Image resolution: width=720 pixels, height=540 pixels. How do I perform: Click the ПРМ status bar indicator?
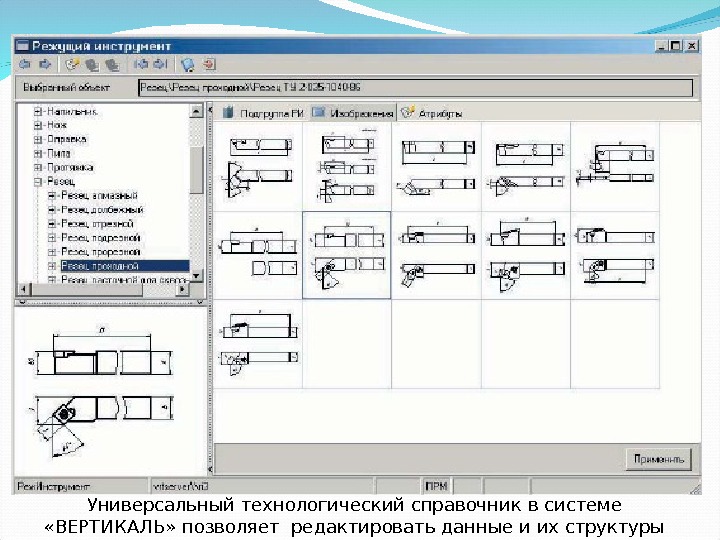pos(436,486)
